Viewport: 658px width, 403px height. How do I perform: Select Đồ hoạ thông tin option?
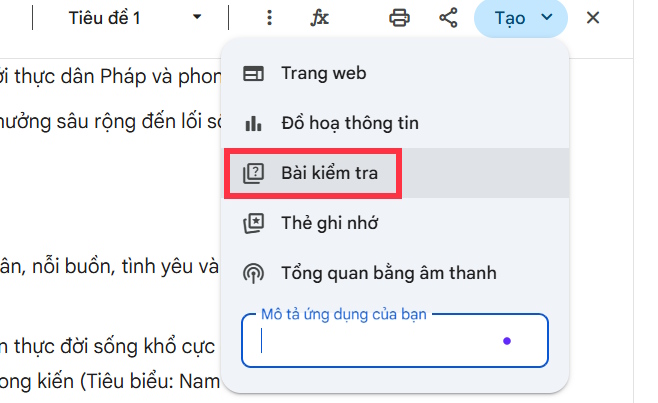coord(349,124)
